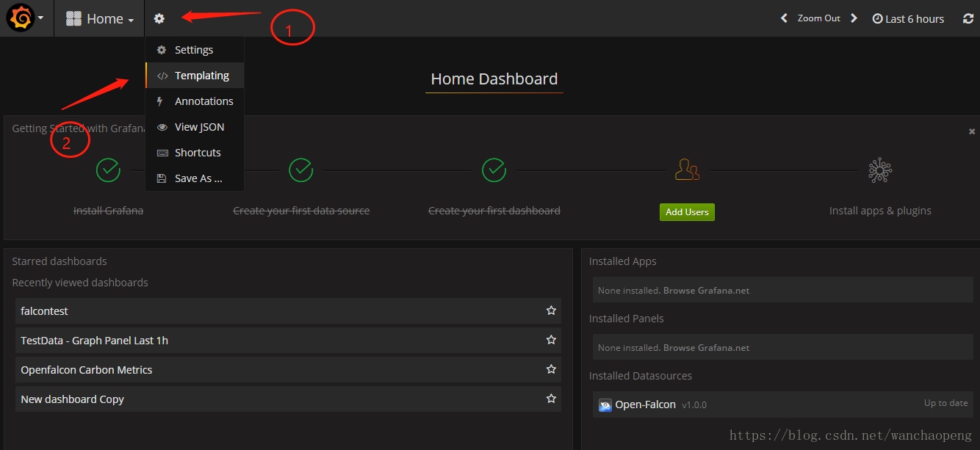Click the Up to date status text
The width and height of the screenshot is (980, 450).
tap(945, 403)
